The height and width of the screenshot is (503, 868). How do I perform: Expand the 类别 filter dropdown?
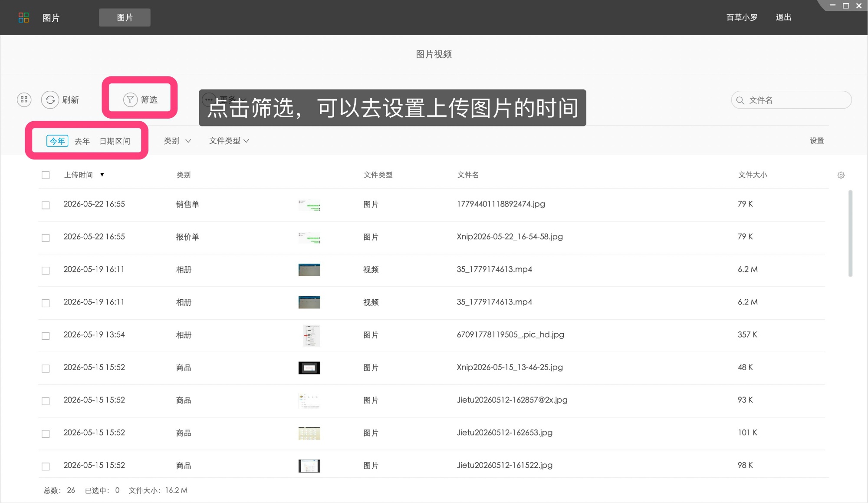(x=177, y=141)
